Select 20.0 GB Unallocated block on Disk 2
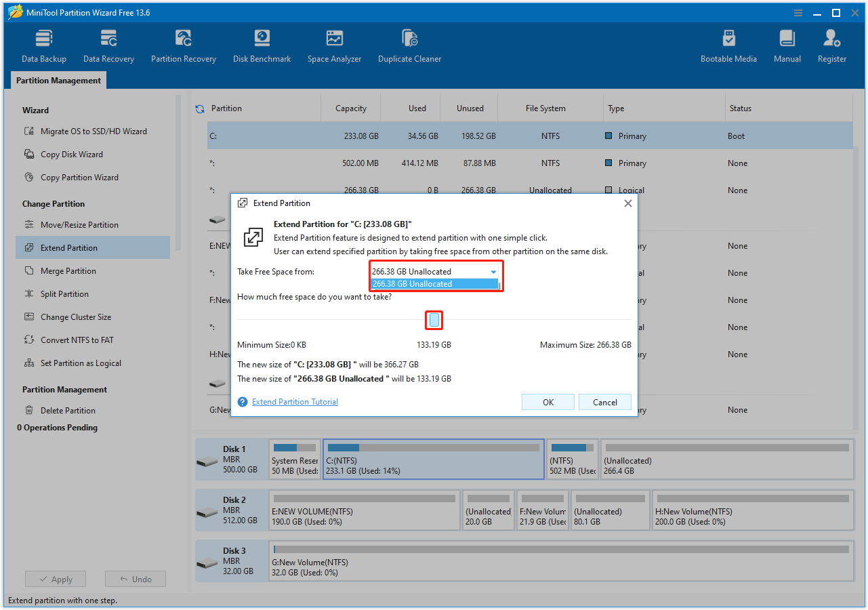 point(489,510)
